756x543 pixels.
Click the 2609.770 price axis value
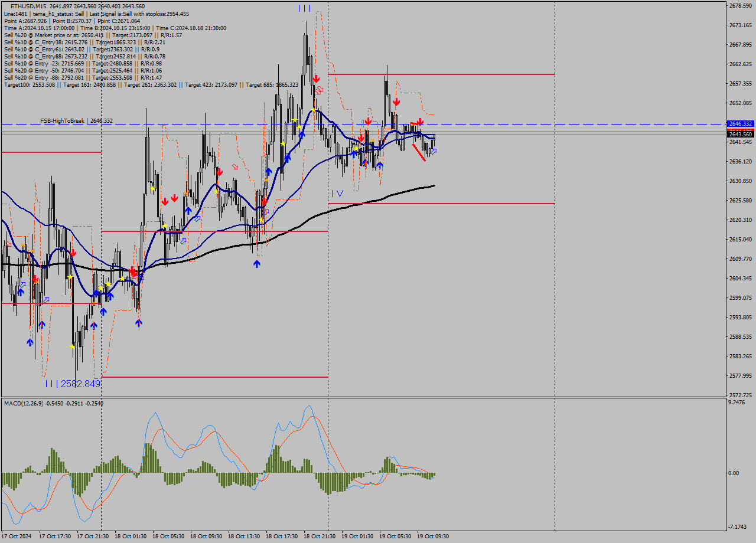point(740,259)
